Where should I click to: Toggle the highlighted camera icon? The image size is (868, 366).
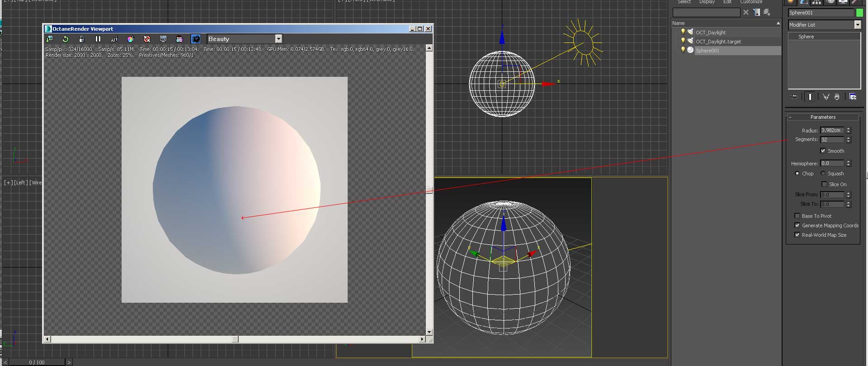click(x=196, y=39)
